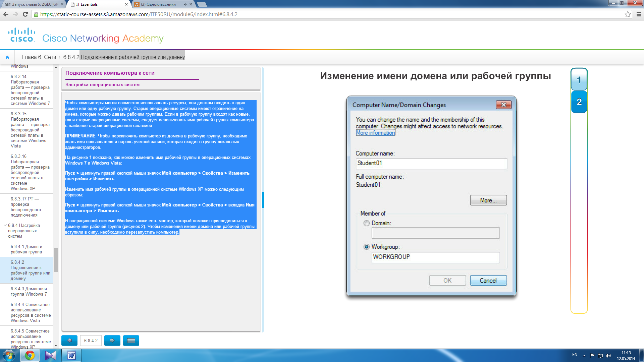Select the Workgroup radio button
Viewport: 644px width, 362px height.
point(367,247)
